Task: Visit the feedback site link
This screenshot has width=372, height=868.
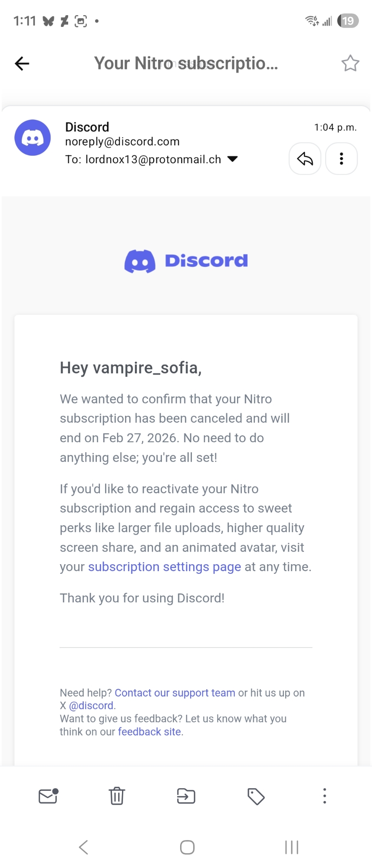Action: (x=149, y=732)
